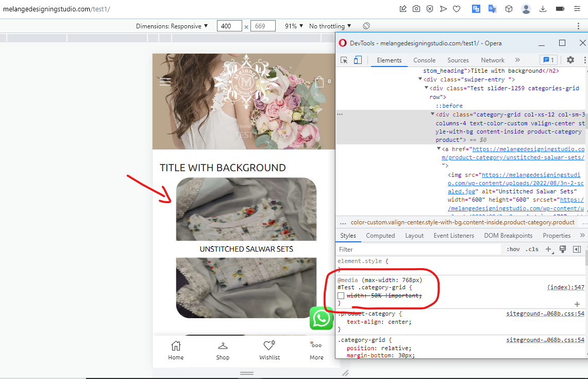Toggle the :hov element state panel

tap(513, 249)
